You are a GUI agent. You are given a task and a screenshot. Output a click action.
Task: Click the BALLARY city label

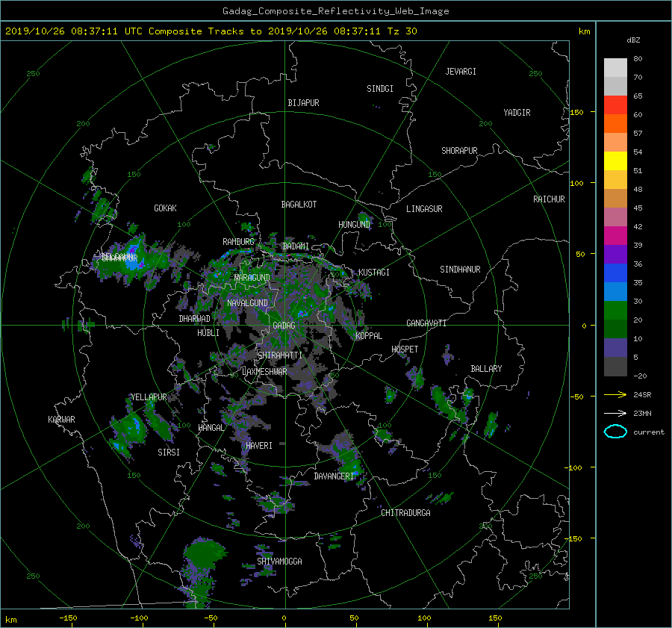(486, 369)
